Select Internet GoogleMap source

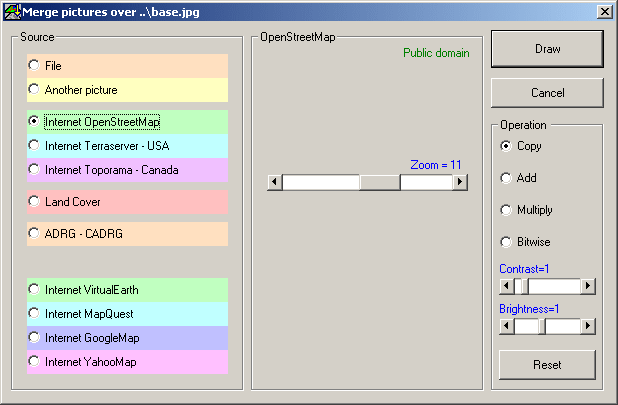point(127,338)
